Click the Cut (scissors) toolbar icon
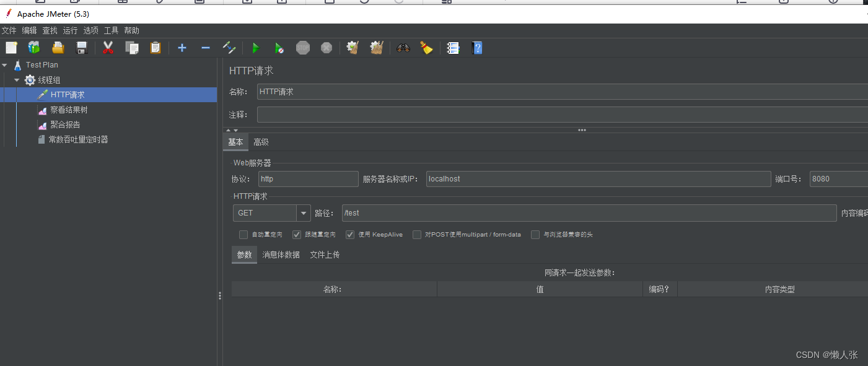This screenshot has width=868, height=366. [108, 48]
